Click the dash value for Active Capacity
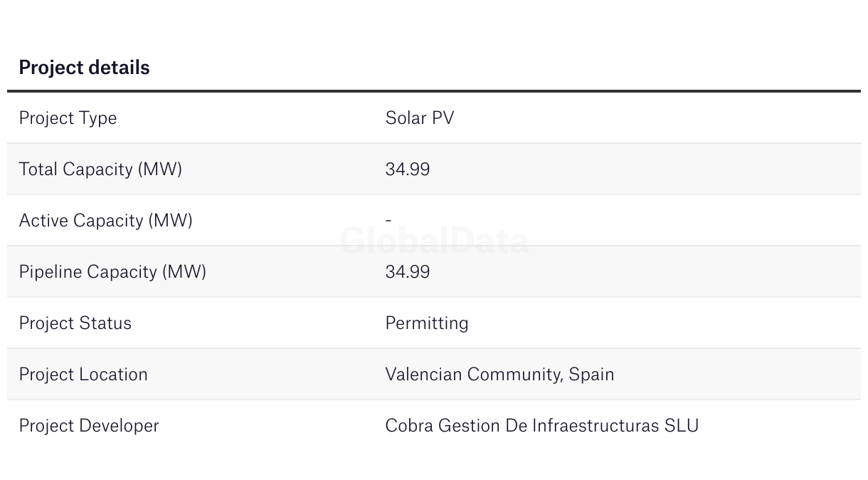 coord(388,221)
